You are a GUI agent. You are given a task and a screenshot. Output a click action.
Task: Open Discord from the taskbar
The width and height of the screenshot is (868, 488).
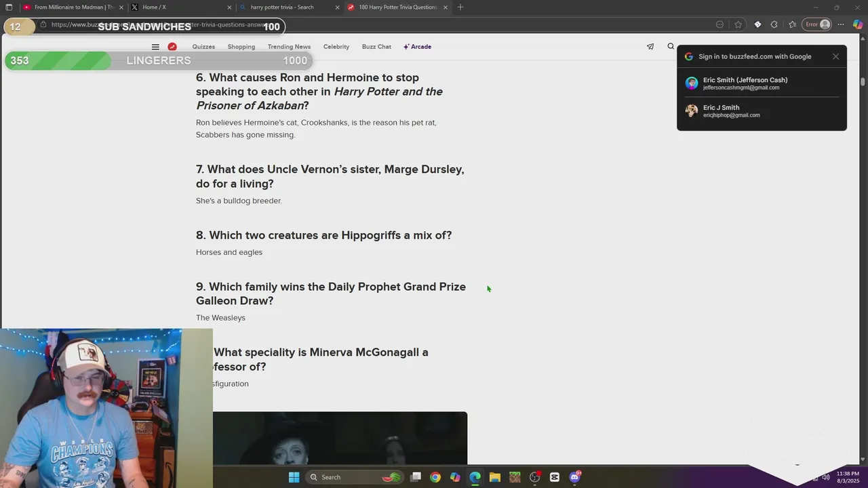(x=575, y=477)
